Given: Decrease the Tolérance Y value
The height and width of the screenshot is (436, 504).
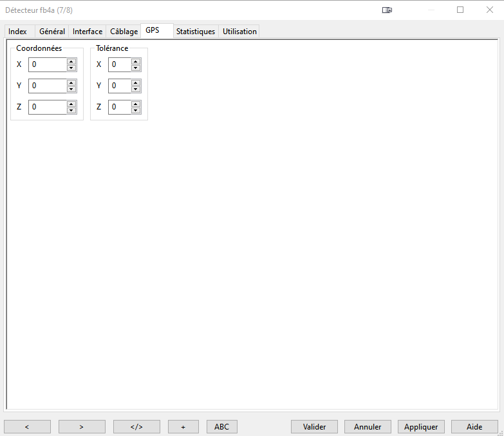Looking at the screenshot, I should (136, 89).
